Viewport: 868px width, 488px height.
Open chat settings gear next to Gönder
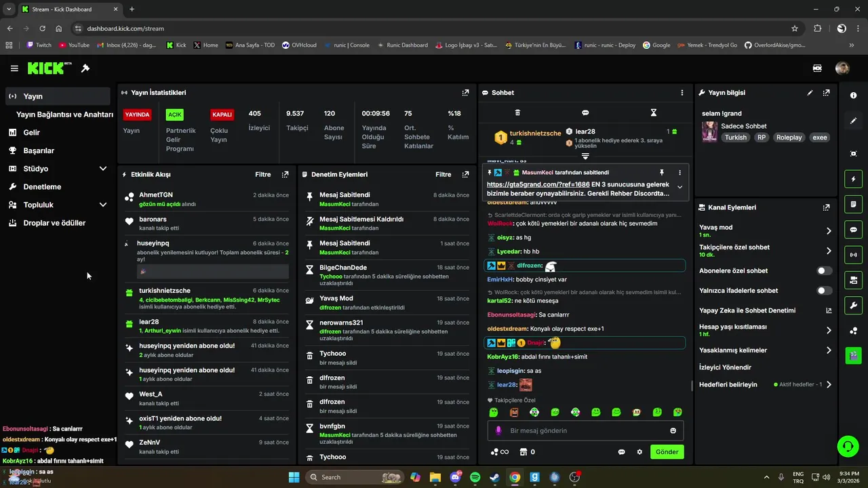(x=639, y=452)
